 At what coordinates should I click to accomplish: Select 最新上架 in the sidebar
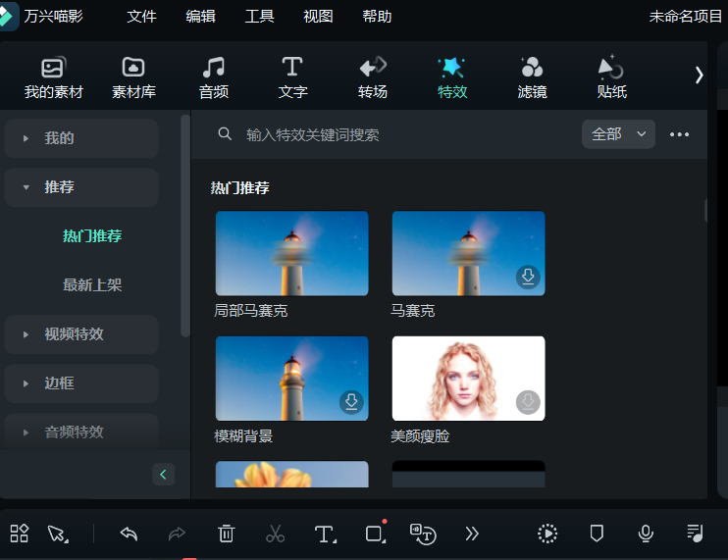(x=92, y=284)
